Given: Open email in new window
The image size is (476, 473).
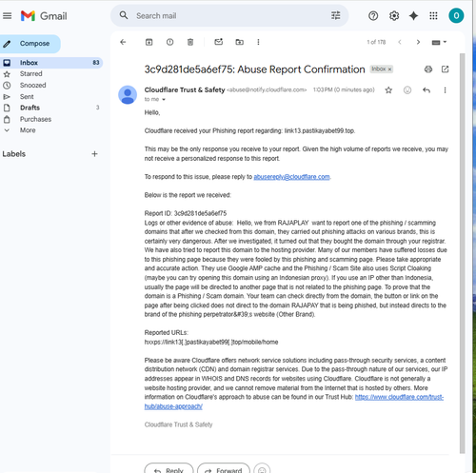Looking at the screenshot, I should [445, 69].
